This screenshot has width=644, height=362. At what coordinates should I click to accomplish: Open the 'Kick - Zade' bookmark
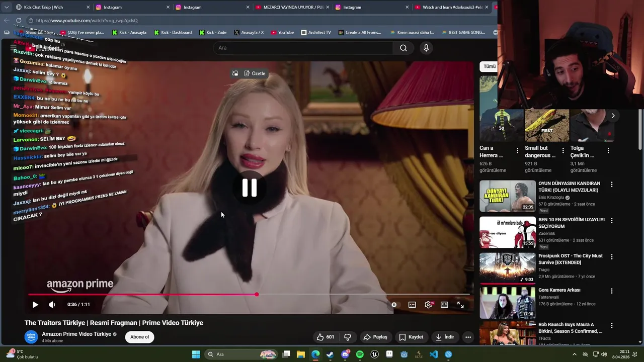click(212, 33)
